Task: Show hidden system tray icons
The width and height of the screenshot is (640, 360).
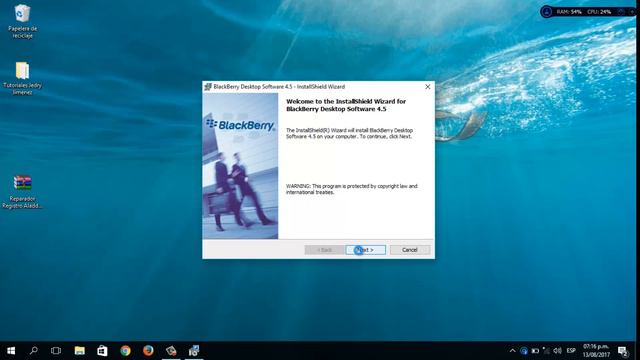Action: pos(513,351)
